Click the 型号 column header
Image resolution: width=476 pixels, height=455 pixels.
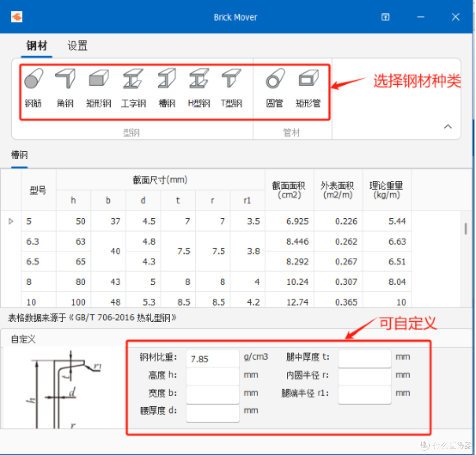(38, 190)
